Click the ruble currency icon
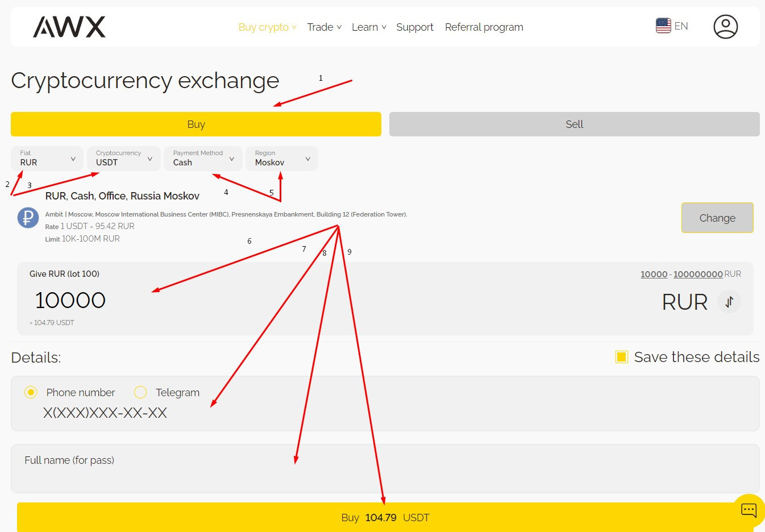Screen dimensions: 765x532 coord(28,218)
